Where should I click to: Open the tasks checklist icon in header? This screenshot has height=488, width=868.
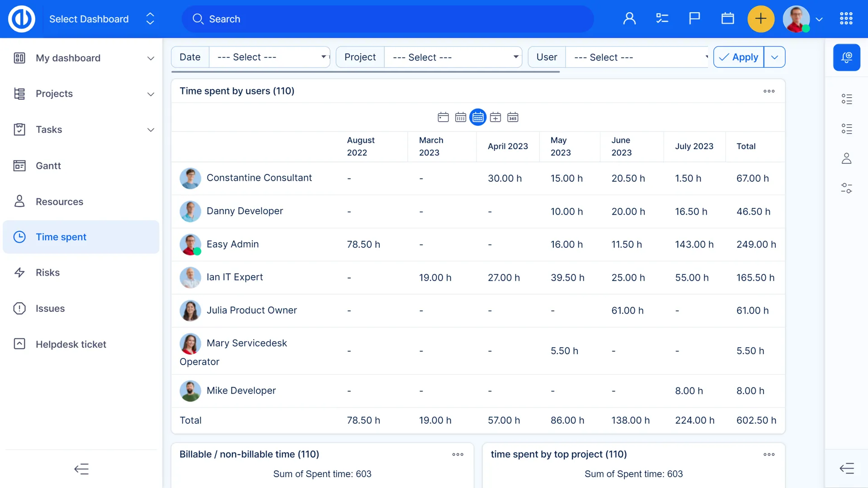pyautogui.click(x=662, y=19)
